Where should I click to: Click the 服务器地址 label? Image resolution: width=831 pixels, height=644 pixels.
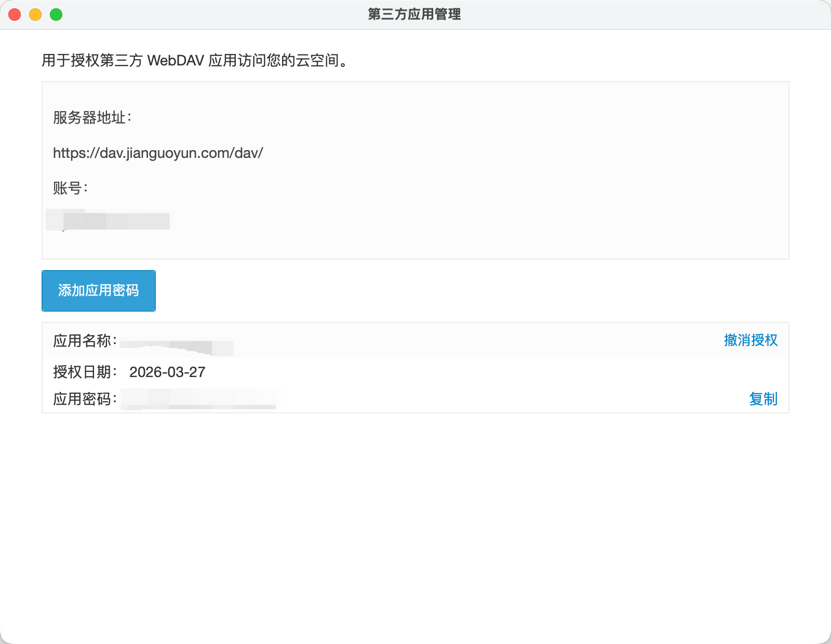click(92, 117)
